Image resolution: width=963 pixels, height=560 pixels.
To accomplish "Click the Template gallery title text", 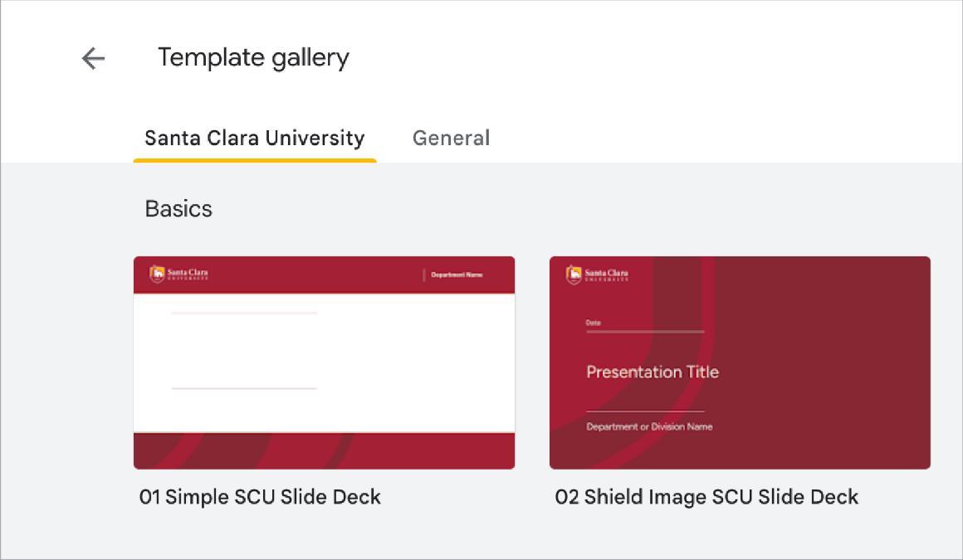I will [252, 56].
